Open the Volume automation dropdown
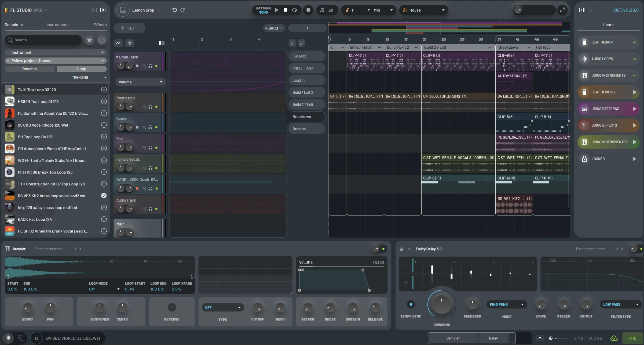The image size is (644, 345). pyautogui.click(x=141, y=82)
